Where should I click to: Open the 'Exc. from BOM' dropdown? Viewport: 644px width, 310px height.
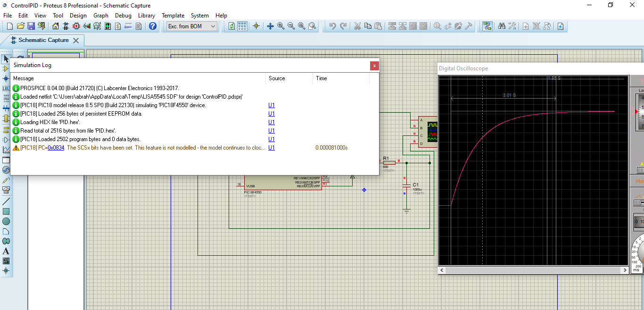192,26
